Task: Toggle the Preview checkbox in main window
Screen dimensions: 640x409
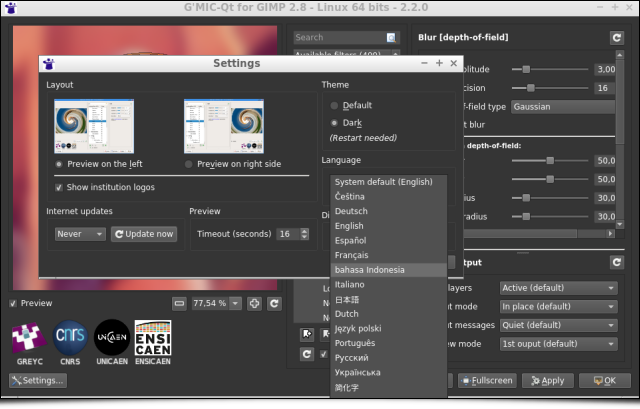Action: click(13, 303)
